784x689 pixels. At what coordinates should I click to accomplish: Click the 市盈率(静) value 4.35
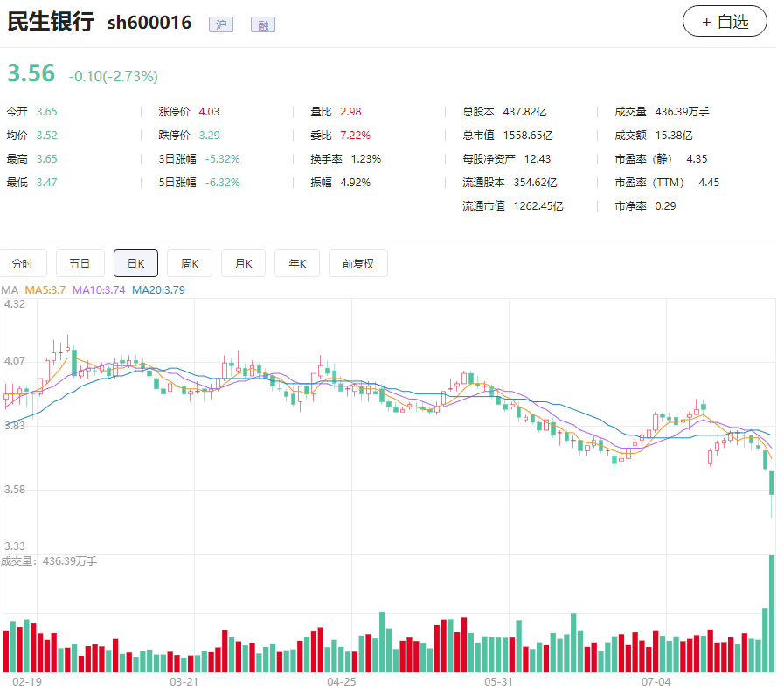click(697, 158)
